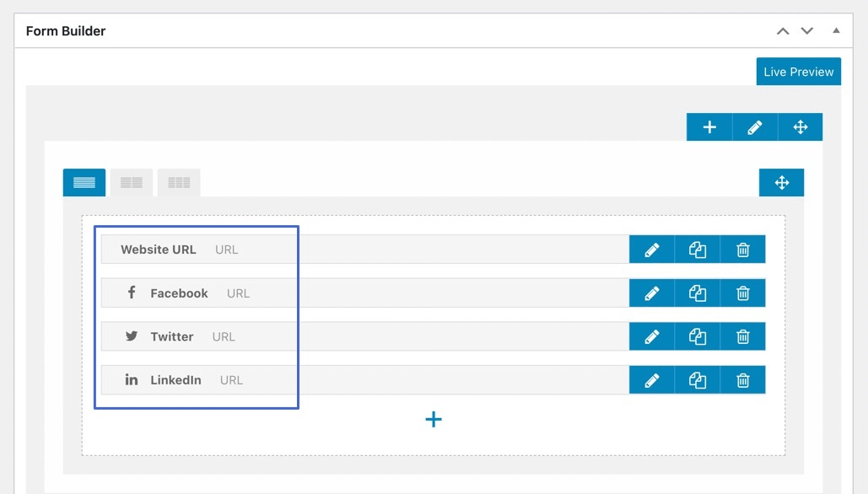Viewport: 868px width, 494px height.
Task: Switch to the single column layout tab
Action: [84, 181]
